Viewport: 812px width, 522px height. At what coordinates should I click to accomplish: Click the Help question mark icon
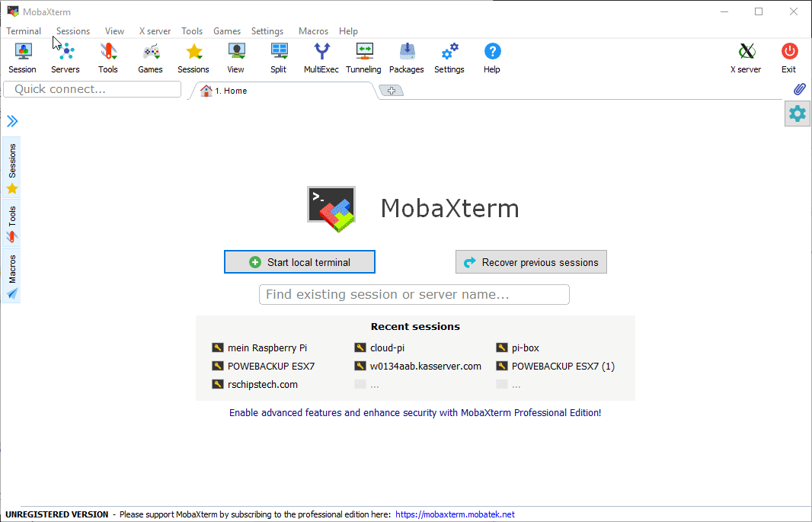(492, 58)
